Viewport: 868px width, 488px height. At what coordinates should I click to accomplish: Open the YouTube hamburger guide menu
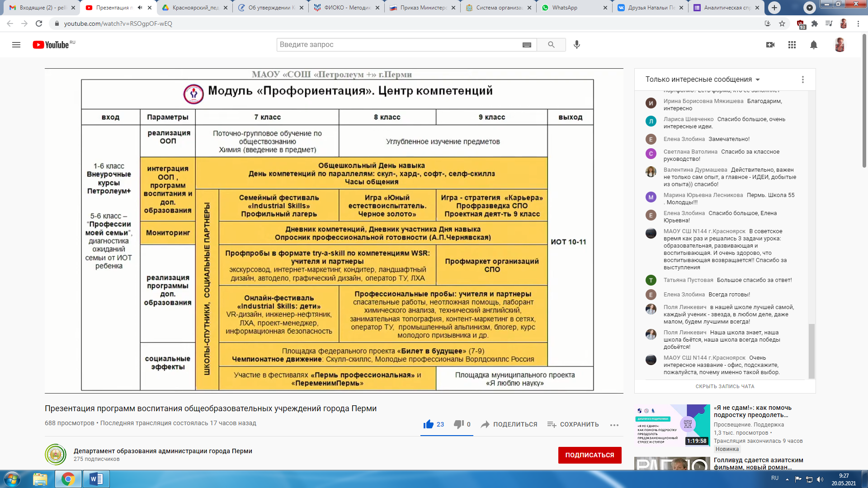(x=16, y=45)
